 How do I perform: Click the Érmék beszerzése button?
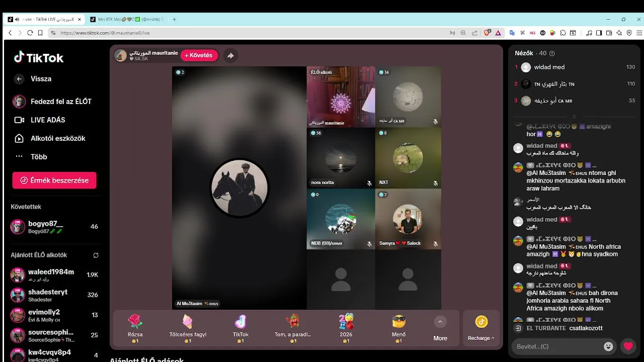pyautogui.click(x=54, y=180)
